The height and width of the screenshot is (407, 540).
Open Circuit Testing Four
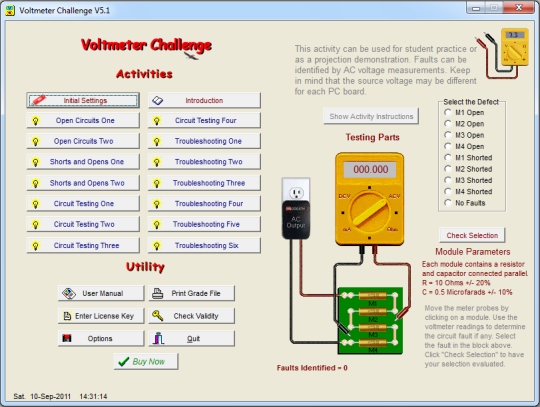pyautogui.click(x=204, y=121)
